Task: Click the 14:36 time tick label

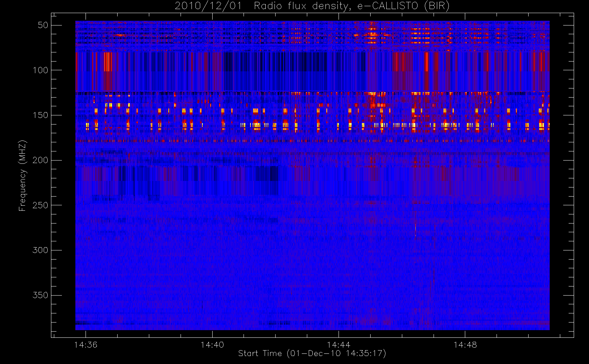Action: (86, 345)
